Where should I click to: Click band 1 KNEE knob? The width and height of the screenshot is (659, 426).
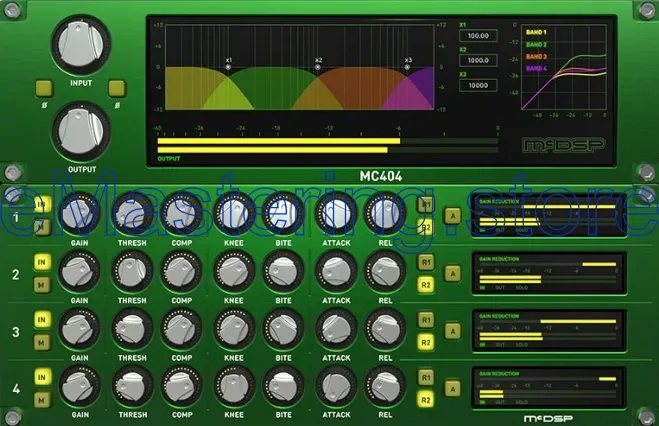pos(234,214)
